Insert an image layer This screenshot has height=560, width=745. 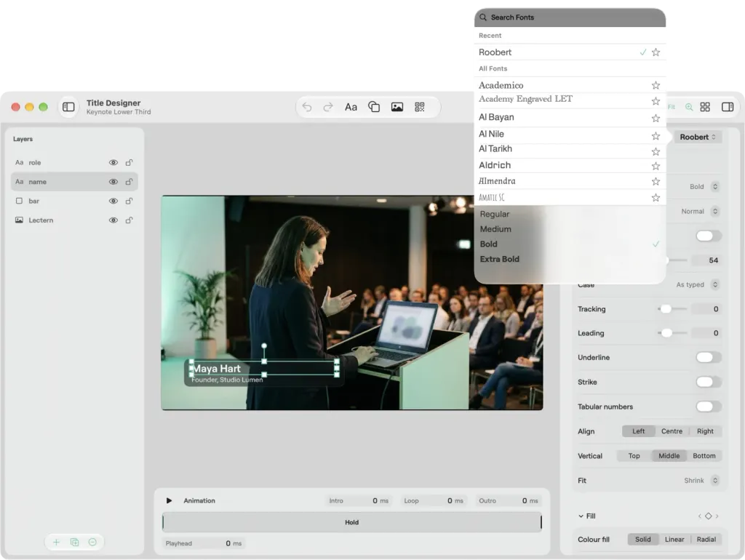click(397, 107)
